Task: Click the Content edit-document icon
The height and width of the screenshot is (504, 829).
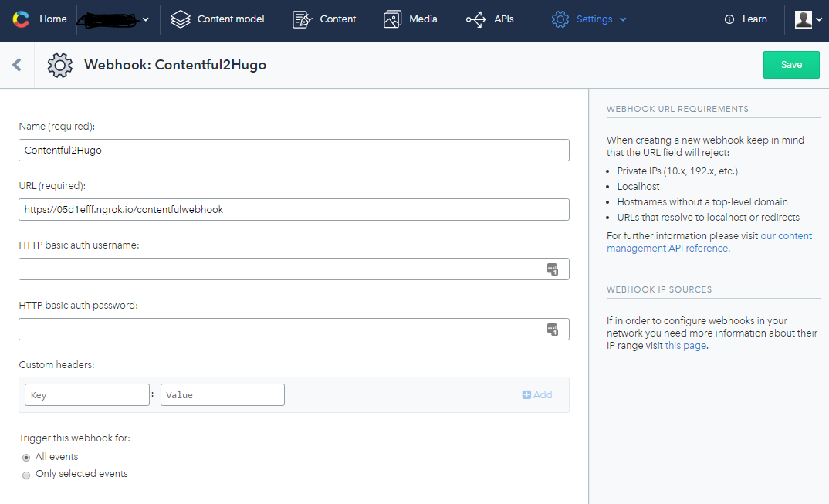Action: 302,19
